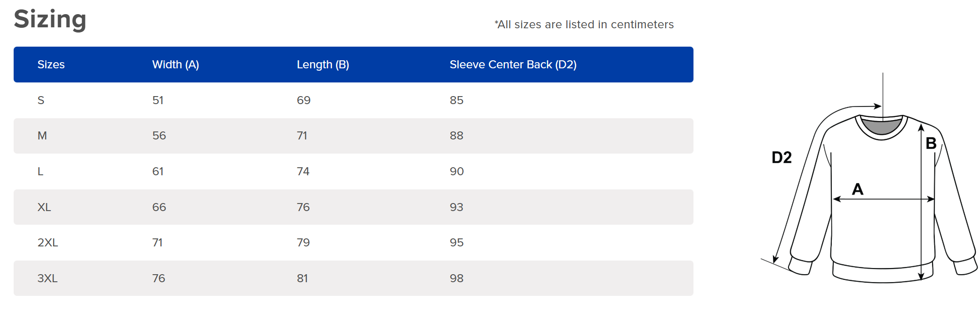Select the Width (A) column header
The height and width of the screenshot is (310, 980).
(x=175, y=65)
